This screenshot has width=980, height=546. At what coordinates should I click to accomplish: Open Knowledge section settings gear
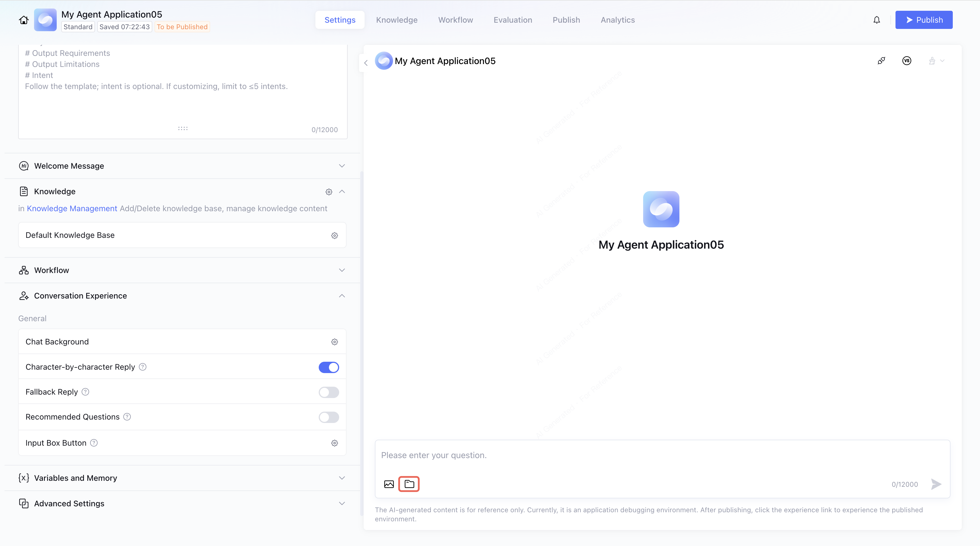[x=329, y=192]
